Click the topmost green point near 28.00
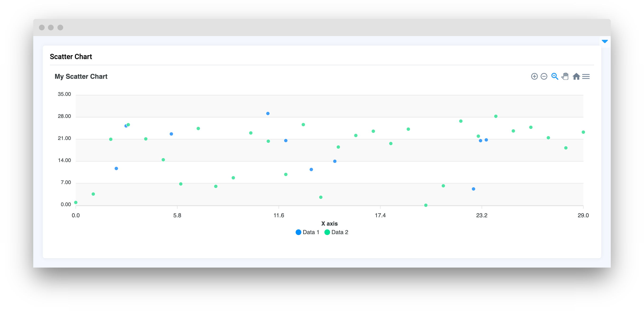 (x=496, y=116)
